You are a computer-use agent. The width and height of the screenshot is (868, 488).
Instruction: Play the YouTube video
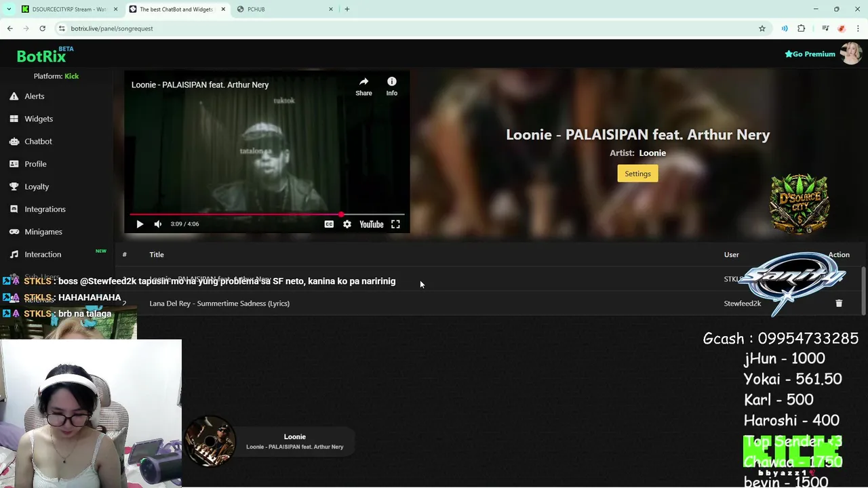[140, 224]
